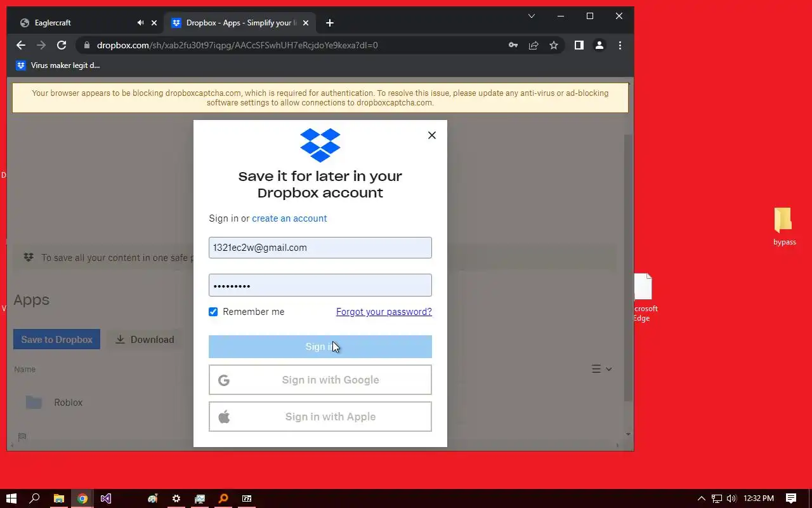Click the blue Sign in button

tap(320, 347)
